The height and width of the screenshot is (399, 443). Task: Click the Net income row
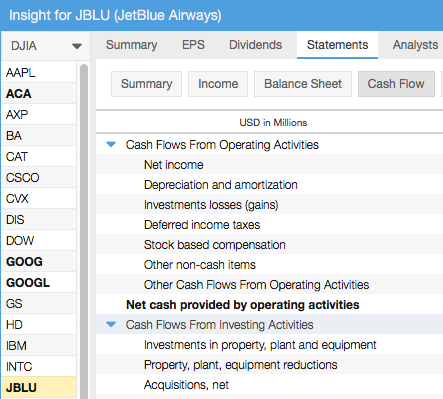269,164
